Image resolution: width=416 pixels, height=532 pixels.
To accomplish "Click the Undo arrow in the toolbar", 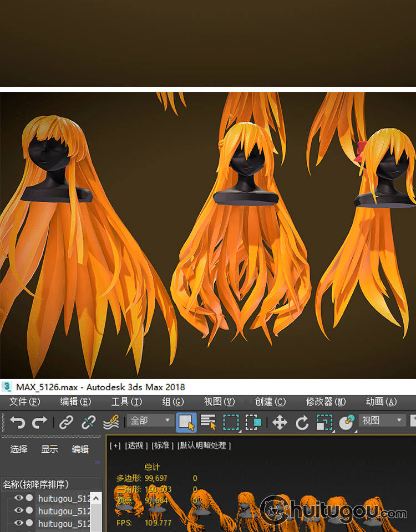I will pyautogui.click(x=17, y=422).
